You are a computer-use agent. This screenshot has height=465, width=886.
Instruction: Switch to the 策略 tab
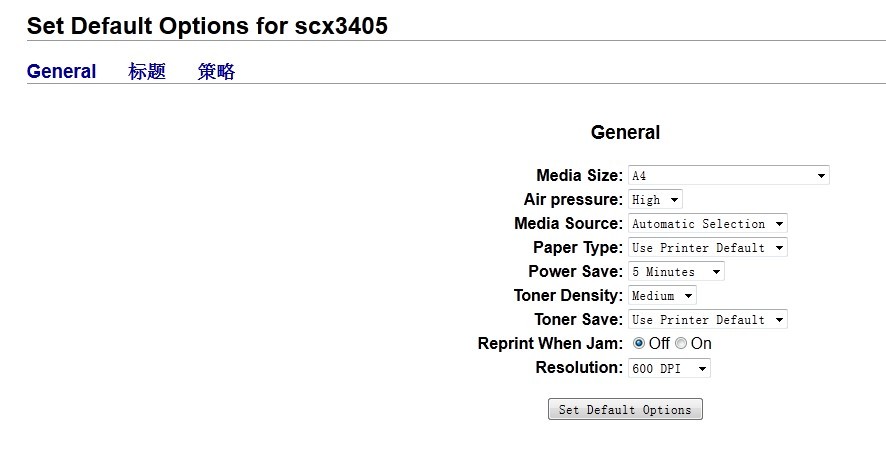pyautogui.click(x=216, y=71)
